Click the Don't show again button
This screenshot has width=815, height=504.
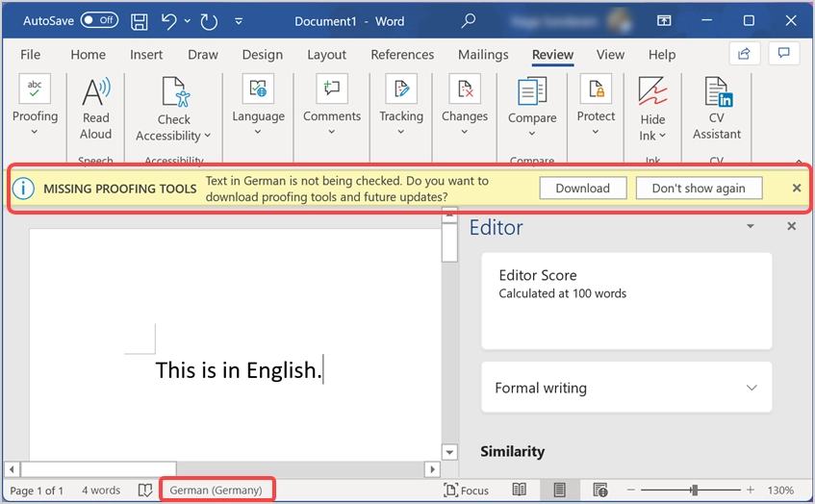(699, 189)
